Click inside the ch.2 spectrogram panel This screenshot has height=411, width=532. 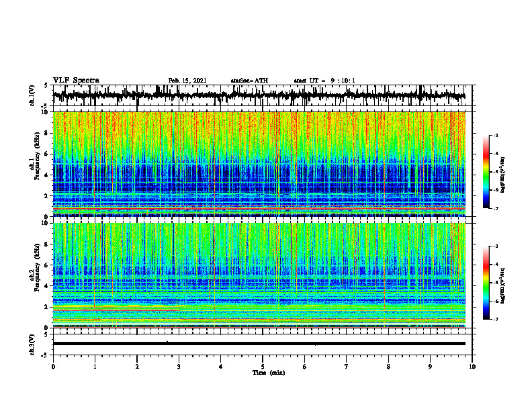259,275
